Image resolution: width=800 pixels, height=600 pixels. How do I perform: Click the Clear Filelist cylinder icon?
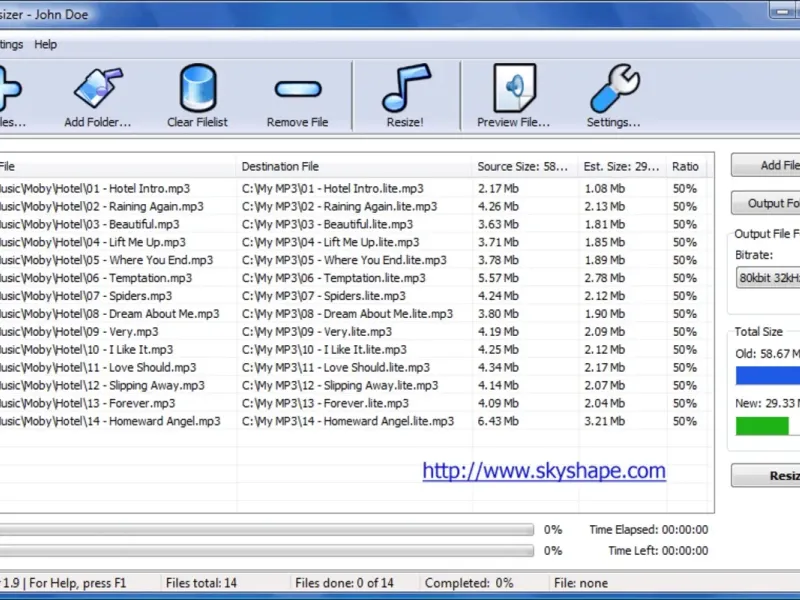pos(198,88)
